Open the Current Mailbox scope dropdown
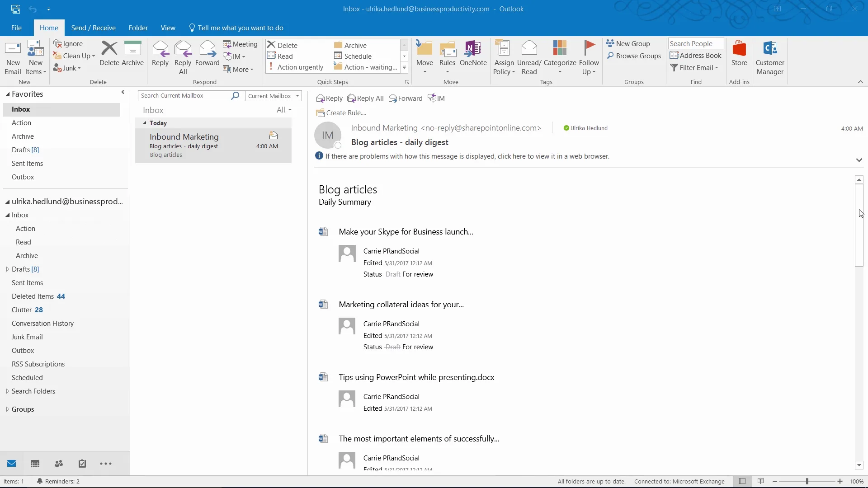 pyautogui.click(x=273, y=96)
